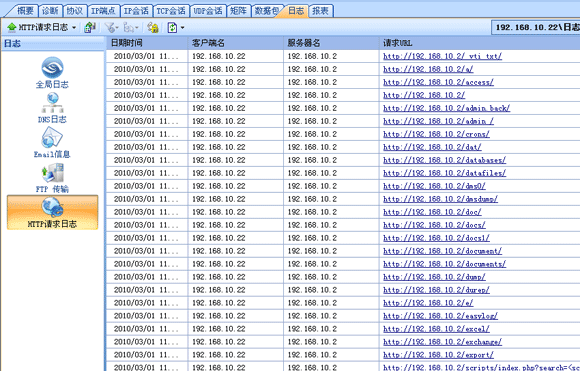Open the /exchange/ URL link
Screen dimensions: 580x371
pyautogui.click(x=442, y=342)
